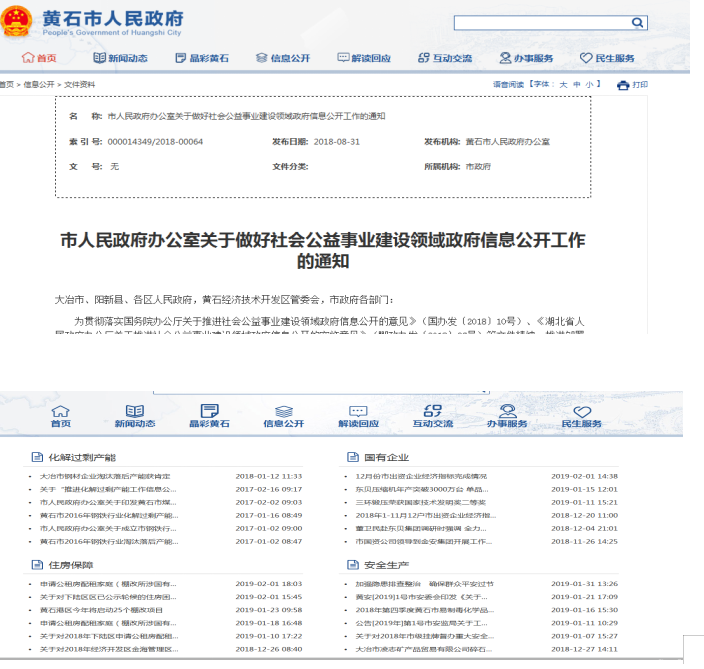Select 首页 tab in the top navigation
This screenshot has width=704, height=669.
(x=39, y=58)
